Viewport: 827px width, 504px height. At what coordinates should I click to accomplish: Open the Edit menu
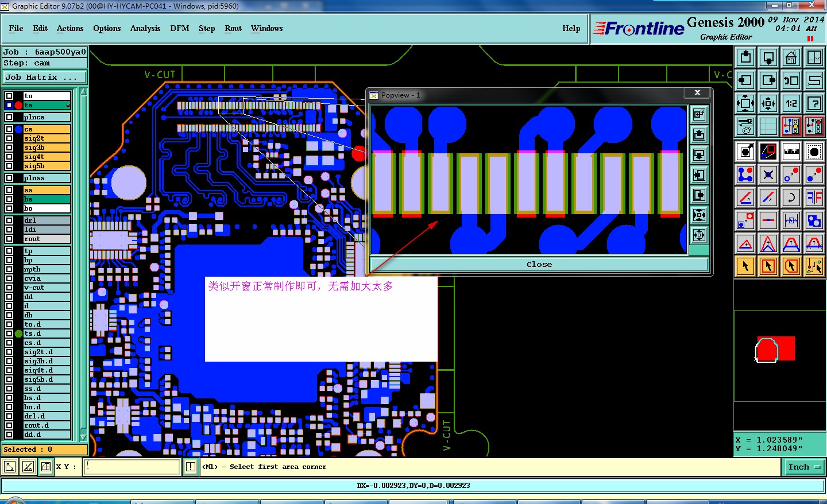pos(40,28)
